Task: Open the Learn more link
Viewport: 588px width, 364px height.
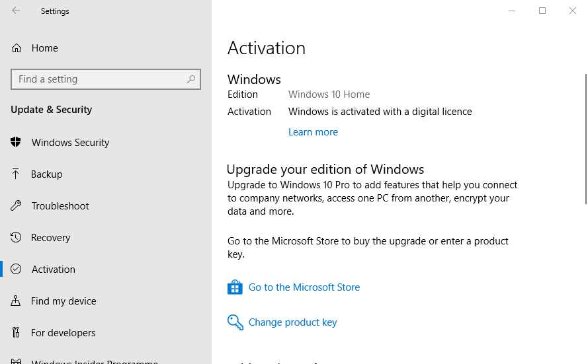Action: click(313, 132)
